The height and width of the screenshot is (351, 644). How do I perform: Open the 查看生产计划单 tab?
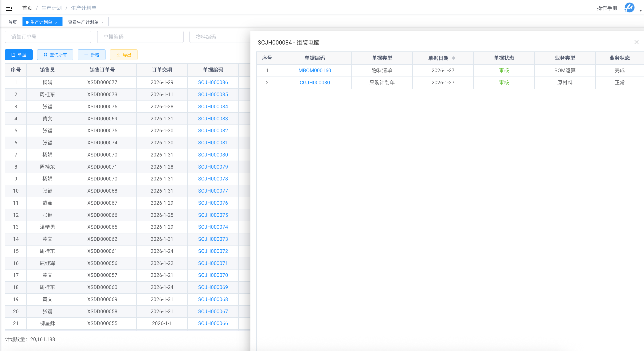83,22
